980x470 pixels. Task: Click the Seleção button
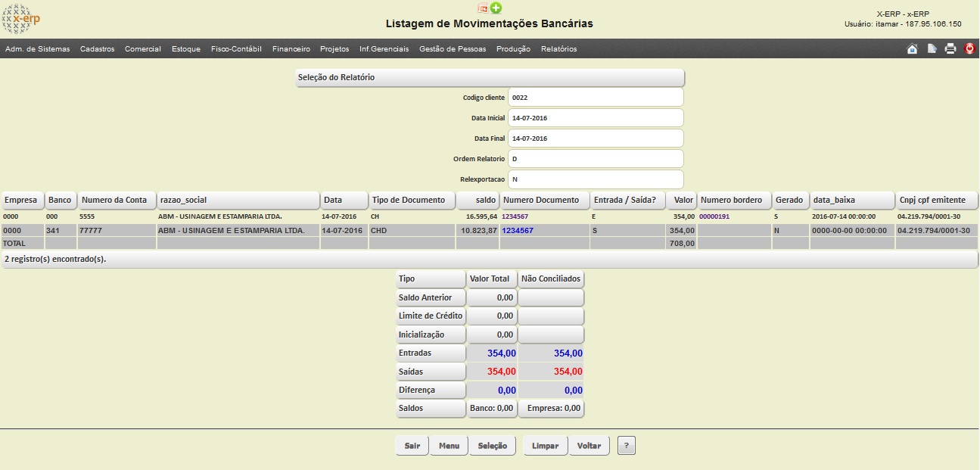(x=493, y=446)
